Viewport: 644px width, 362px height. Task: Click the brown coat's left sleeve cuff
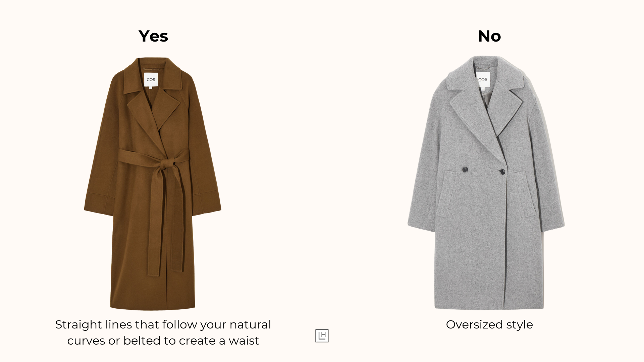click(98, 203)
